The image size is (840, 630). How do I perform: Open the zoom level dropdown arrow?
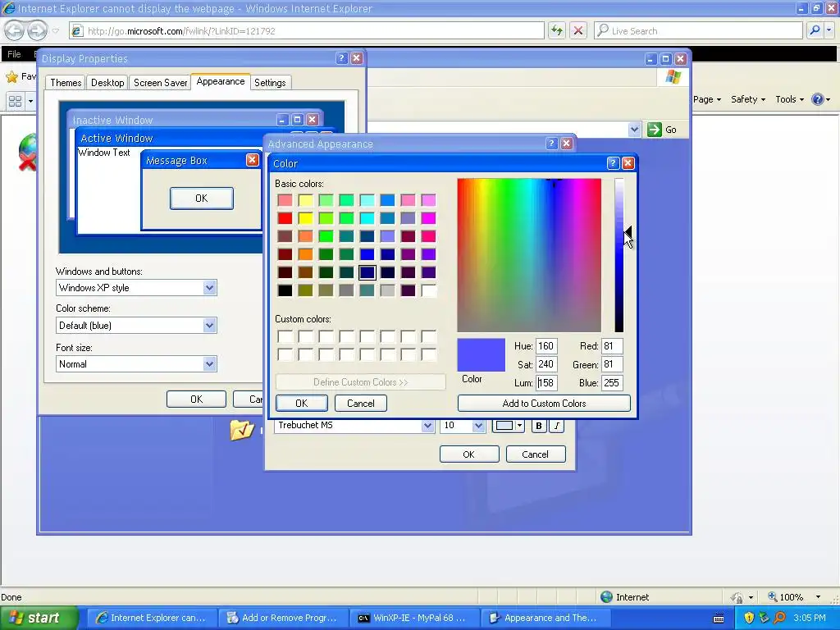tap(818, 597)
